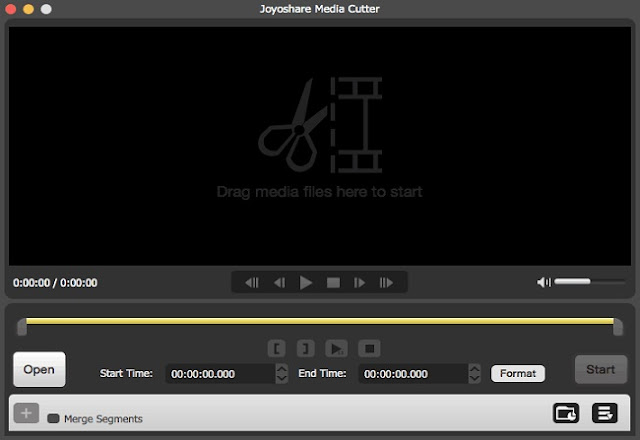Image resolution: width=640 pixels, height=440 pixels.
Task: Stop segment preview below the timeline
Action: point(369,349)
